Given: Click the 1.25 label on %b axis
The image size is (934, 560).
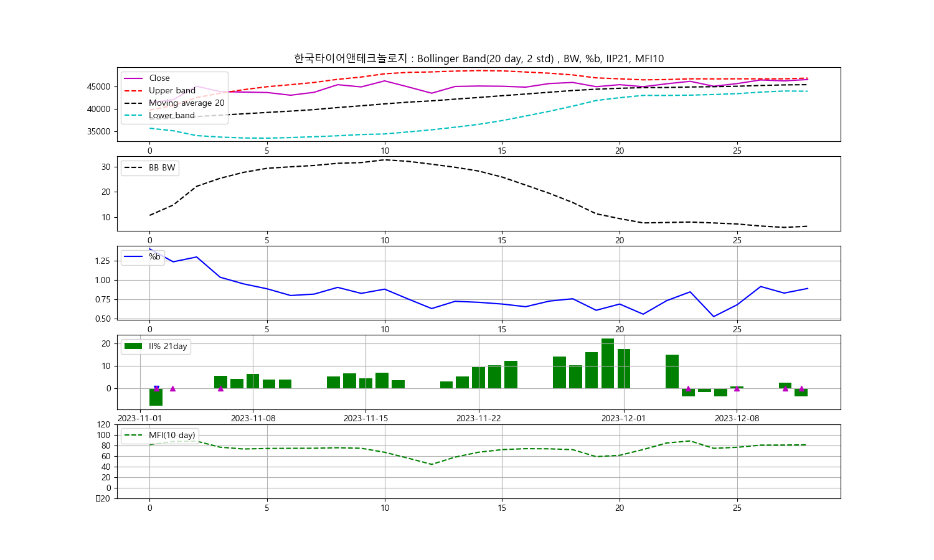Looking at the screenshot, I should pos(102,261).
